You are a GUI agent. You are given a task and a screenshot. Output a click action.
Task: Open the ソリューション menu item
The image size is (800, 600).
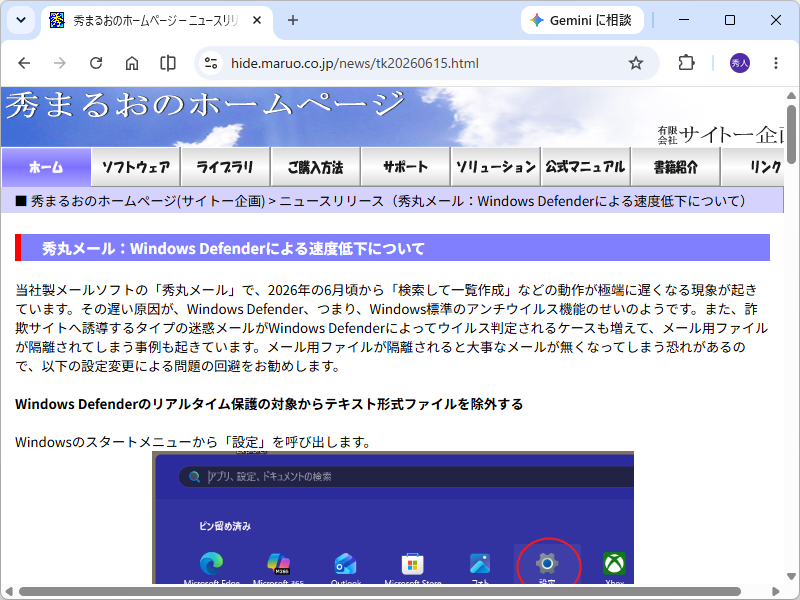(x=495, y=167)
